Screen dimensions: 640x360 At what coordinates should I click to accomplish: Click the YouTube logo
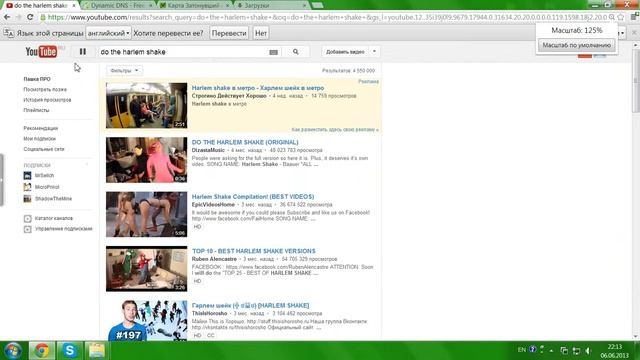tap(41, 52)
